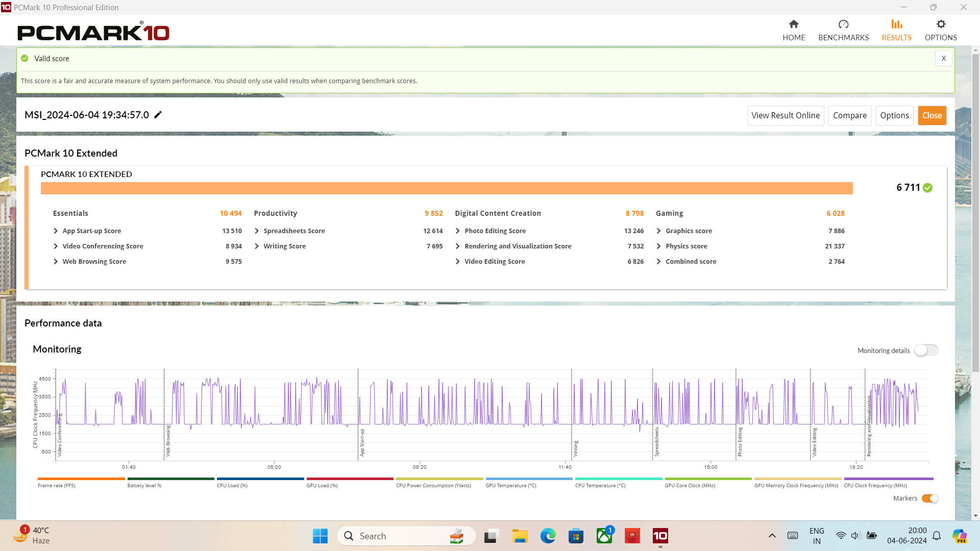Open the Copilot preview icon
The image size is (980, 551).
click(x=960, y=536)
